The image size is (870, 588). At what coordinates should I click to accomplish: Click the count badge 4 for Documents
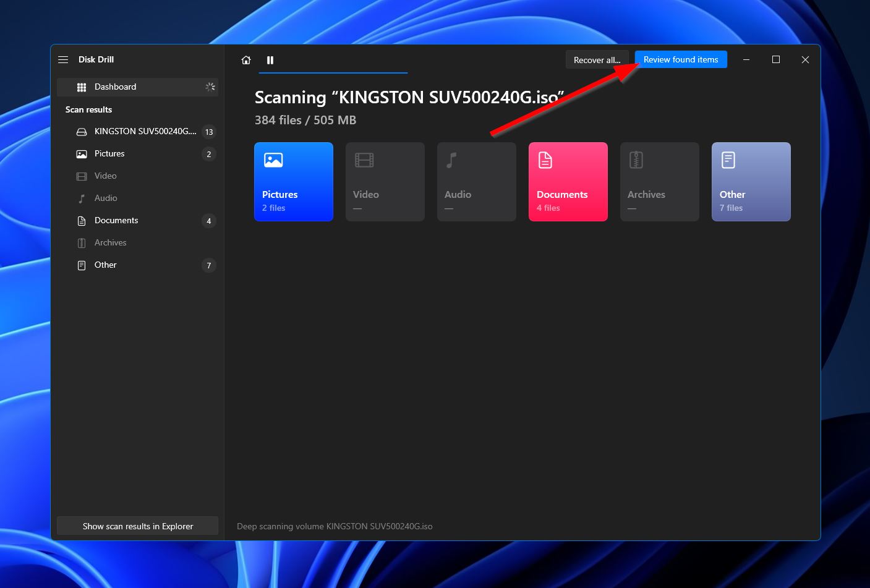pyautogui.click(x=209, y=221)
